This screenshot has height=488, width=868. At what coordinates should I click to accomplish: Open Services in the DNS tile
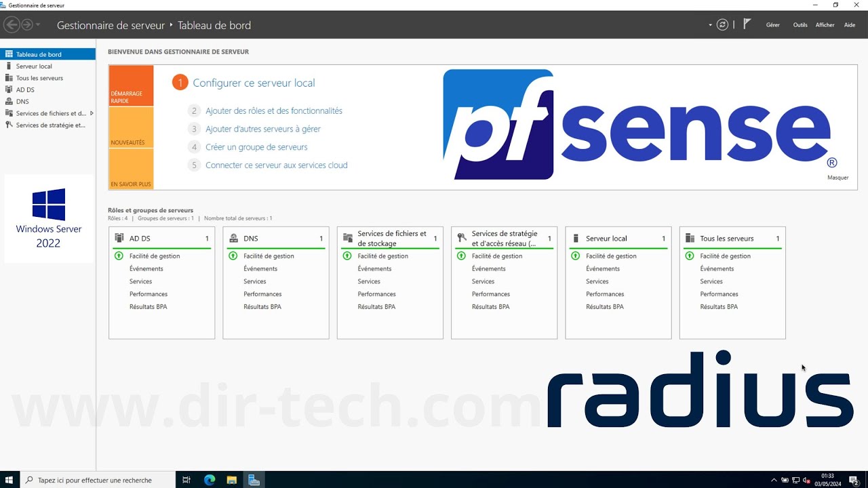(x=255, y=281)
